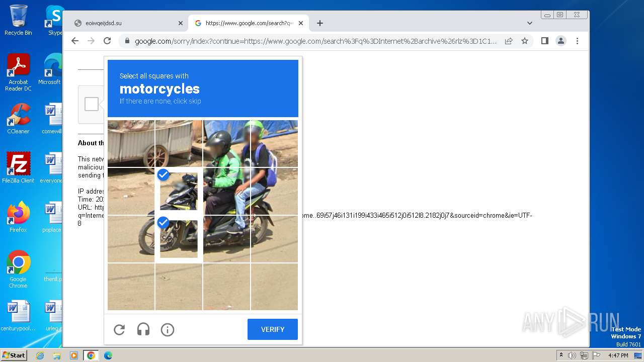This screenshot has height=362, width=644.
Task: Open Microsoft Edge from taskbar
Action: [x=108, y=355]
